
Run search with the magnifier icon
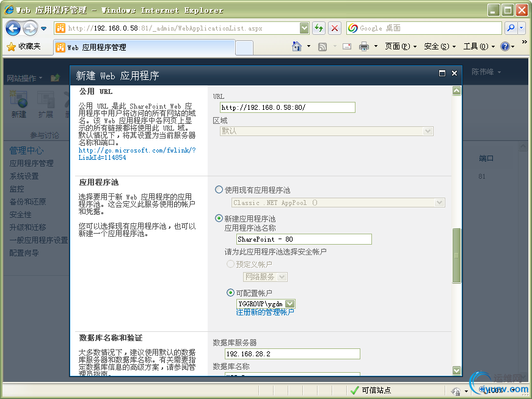(x=511, y=28)
